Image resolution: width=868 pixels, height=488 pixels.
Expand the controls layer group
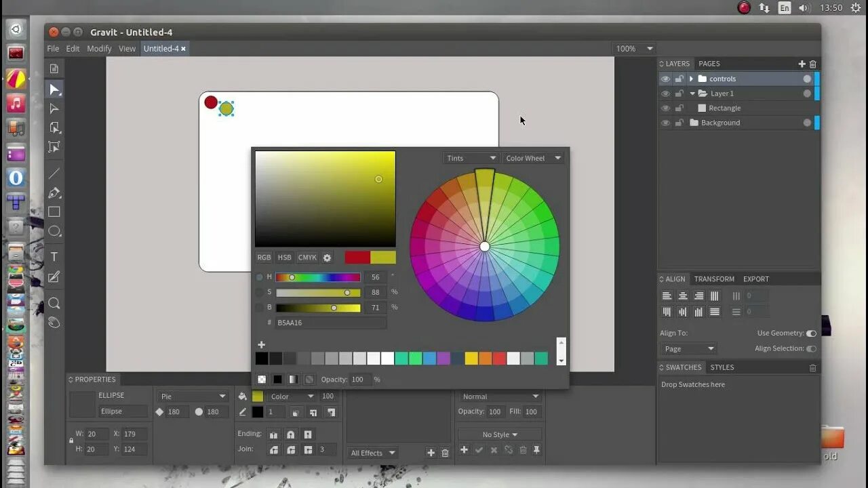coord(691,79)
